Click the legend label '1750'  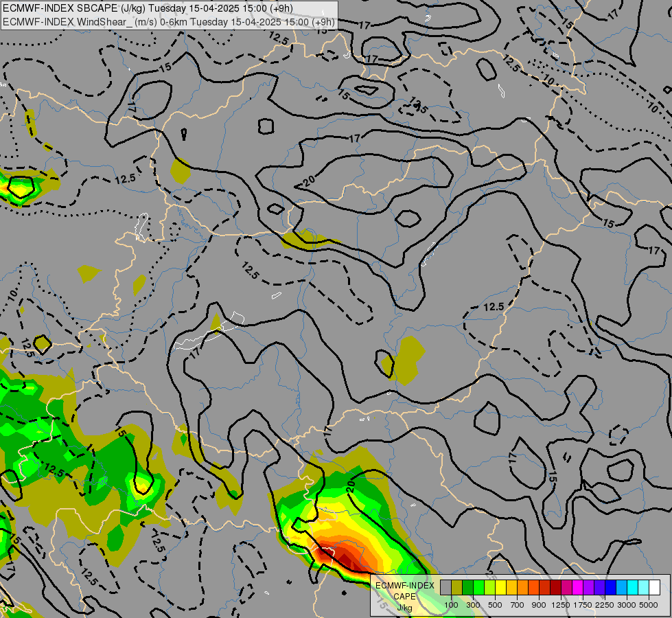pos(583,605)
